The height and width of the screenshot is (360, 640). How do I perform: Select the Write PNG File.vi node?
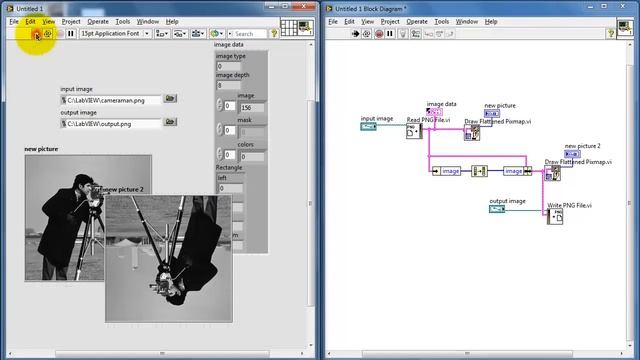click(555, 217)
